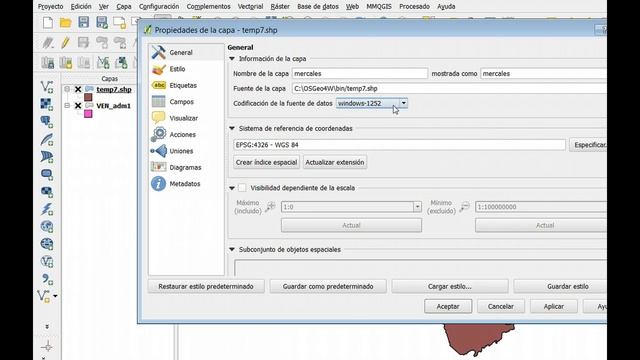Click the Save project floppy icon

[x=83, y=22]
